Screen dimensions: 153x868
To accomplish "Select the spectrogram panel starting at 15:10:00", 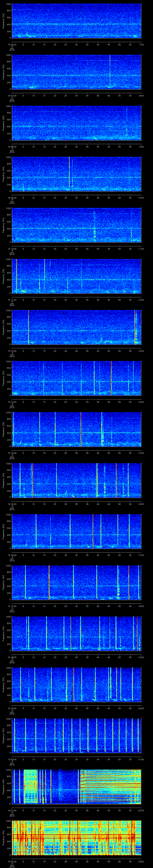I will tap(77, 225).
